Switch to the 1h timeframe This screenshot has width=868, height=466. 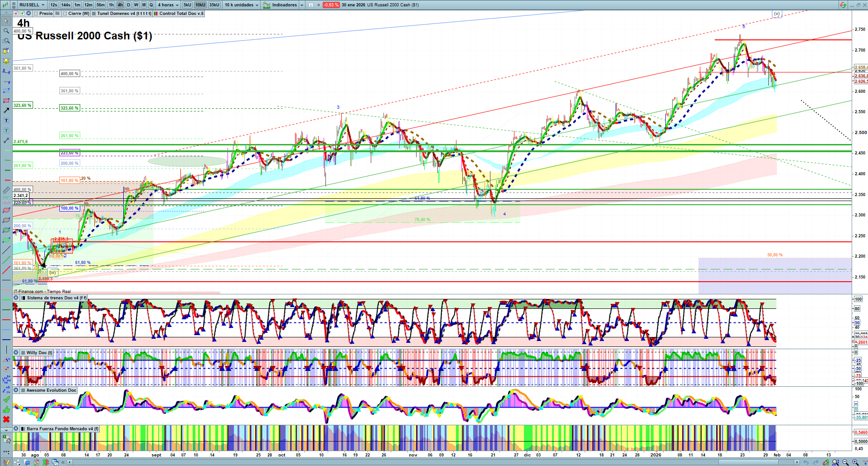pos(111,5)
